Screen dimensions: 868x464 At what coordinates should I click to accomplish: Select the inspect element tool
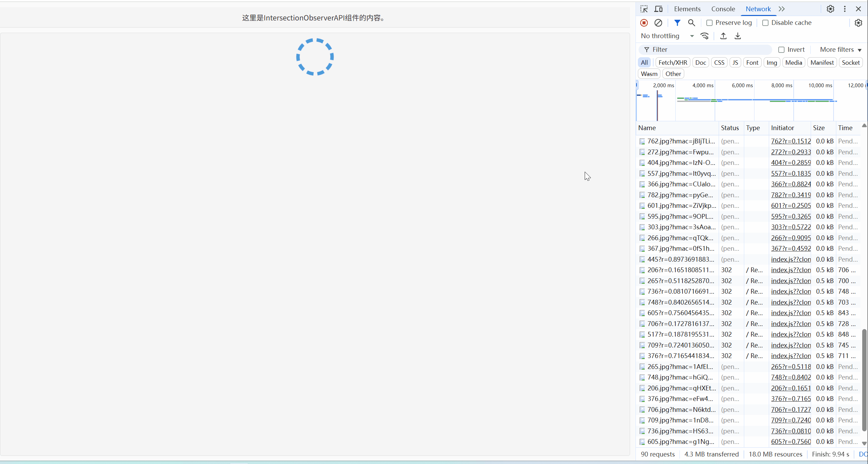pyautogui.click(x=644, y=9)
